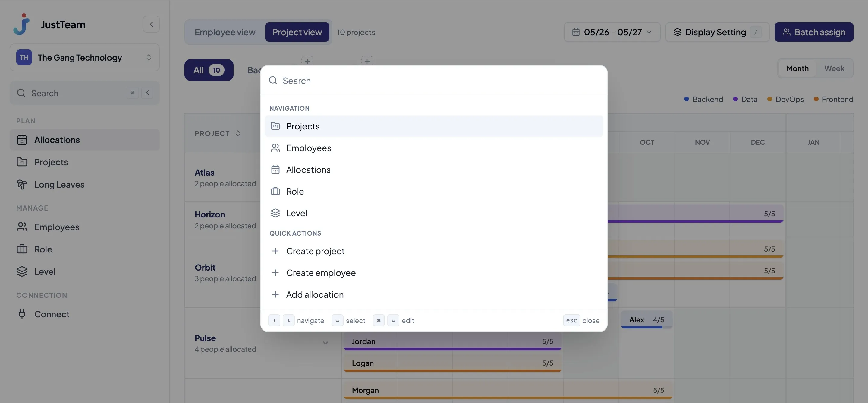Click the sidebar Allocations calendar icon

(22, 140)
